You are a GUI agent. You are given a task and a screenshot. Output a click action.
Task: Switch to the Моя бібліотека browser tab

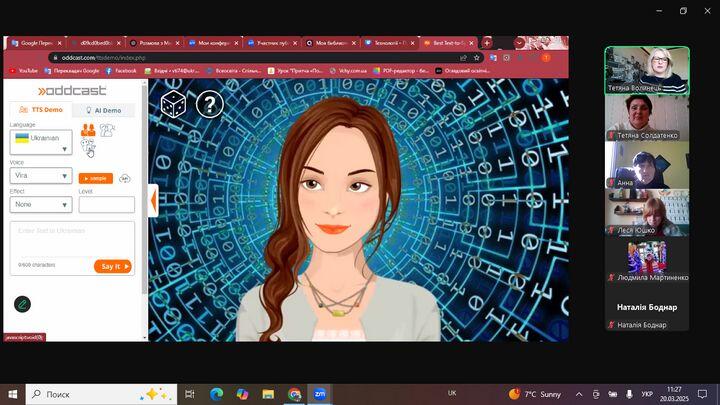pos(331,43)
